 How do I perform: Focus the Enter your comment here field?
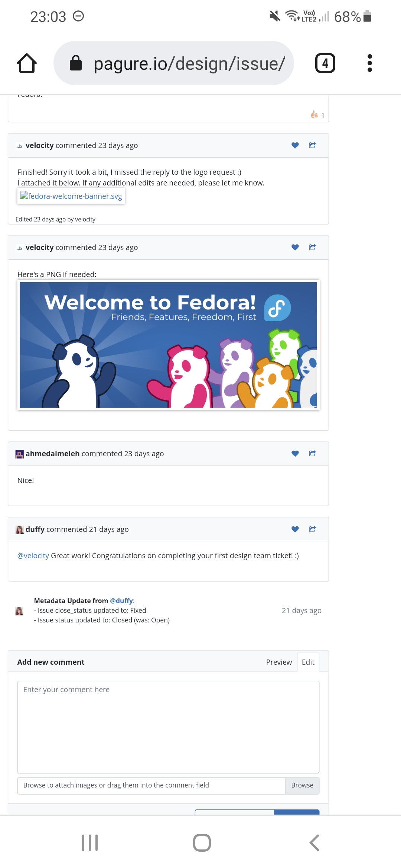click(168, 727)
